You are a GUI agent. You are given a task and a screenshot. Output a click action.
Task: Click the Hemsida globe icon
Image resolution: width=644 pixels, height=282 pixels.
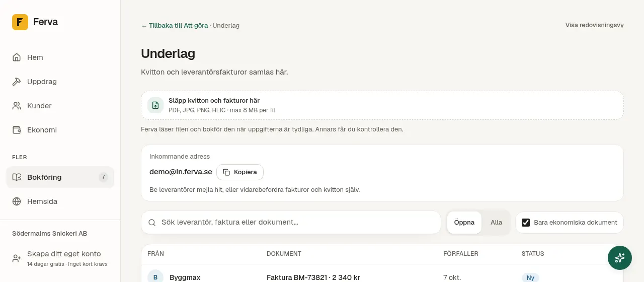[x=17, y=201]
